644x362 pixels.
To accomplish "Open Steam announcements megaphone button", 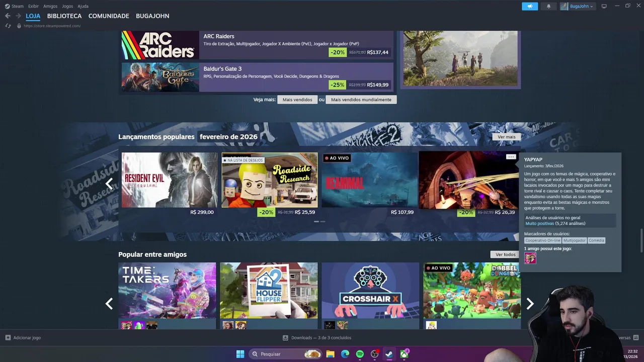I will (530, 6).
